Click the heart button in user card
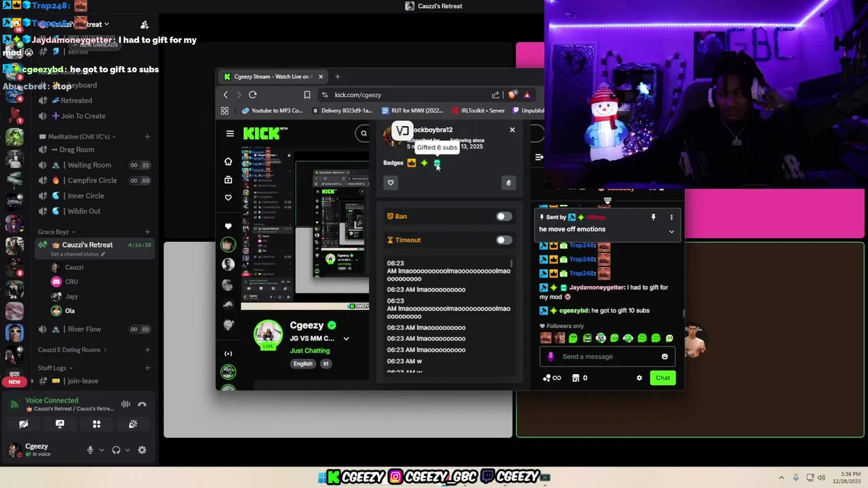The image size is (868, 488). (x=391, y=182)
